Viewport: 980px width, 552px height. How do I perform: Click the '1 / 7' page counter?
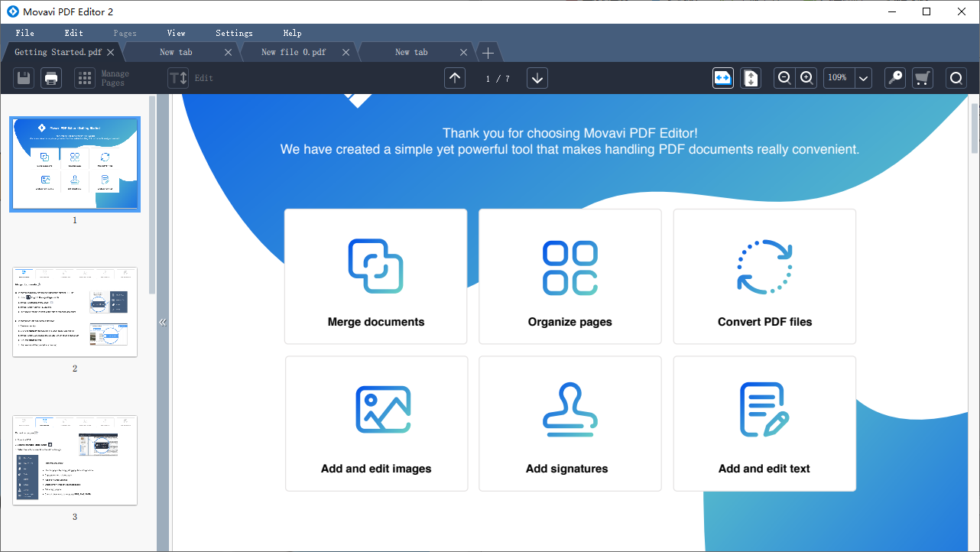[498, 79]
